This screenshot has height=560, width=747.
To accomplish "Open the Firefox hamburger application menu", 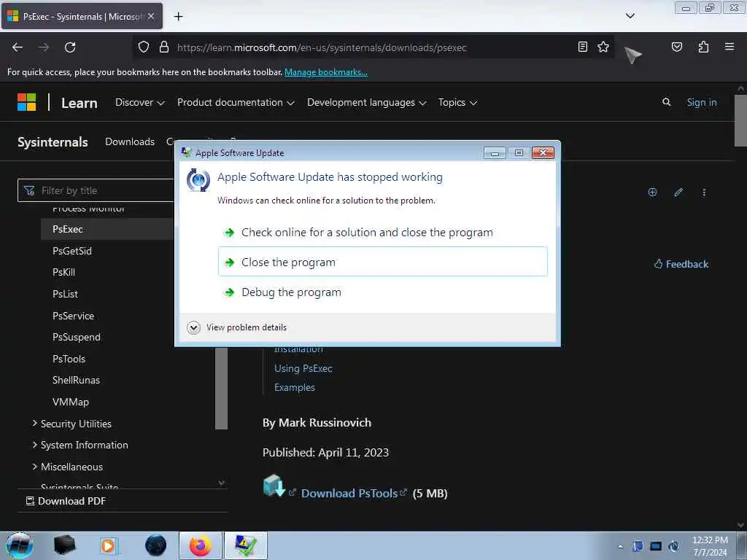I will pos(729,47).
